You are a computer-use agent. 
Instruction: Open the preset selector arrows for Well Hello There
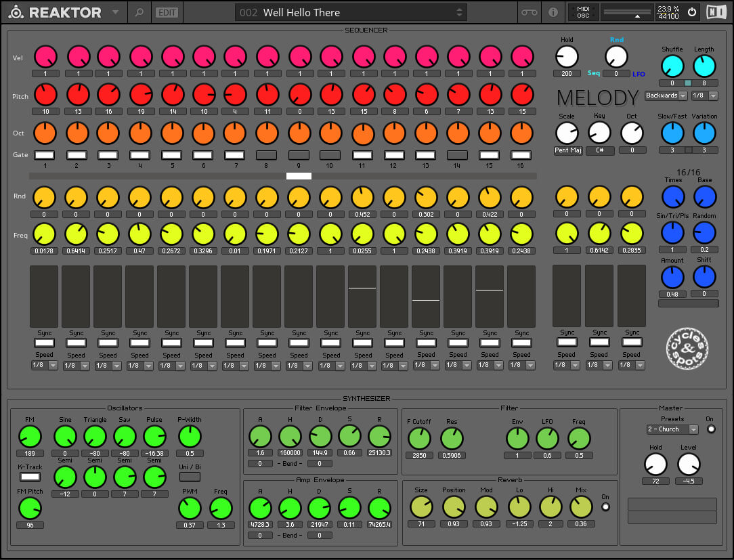[459, 13]
